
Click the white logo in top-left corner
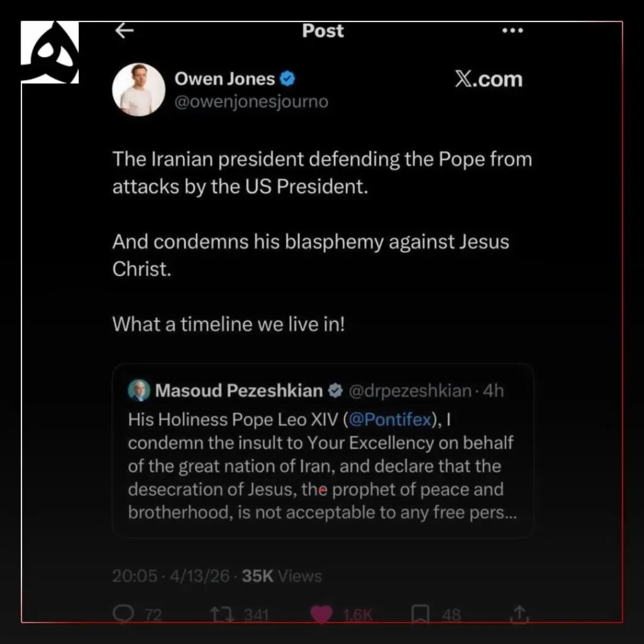click(x=50, y=53)
